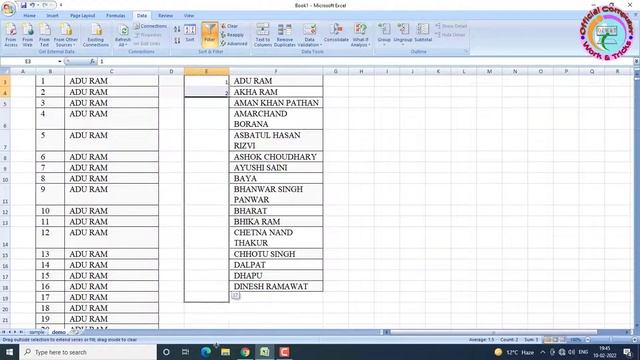The image size is (640, 360).
Task: Switch to the demo sheet tab
Action: pyautogui.click(x=59, y=332)
